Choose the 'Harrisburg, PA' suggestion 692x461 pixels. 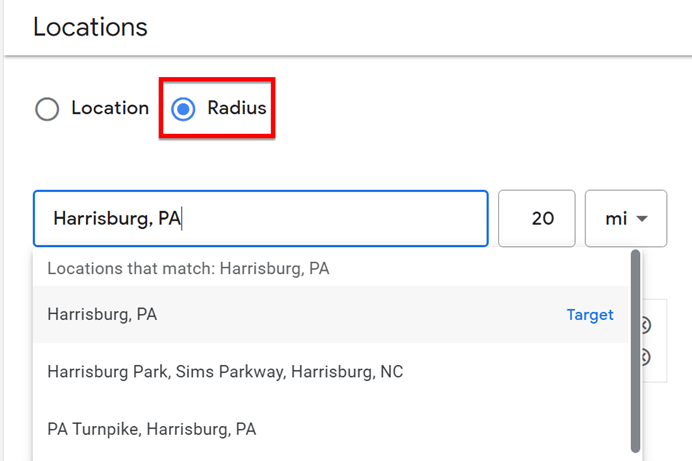[102, 315]
